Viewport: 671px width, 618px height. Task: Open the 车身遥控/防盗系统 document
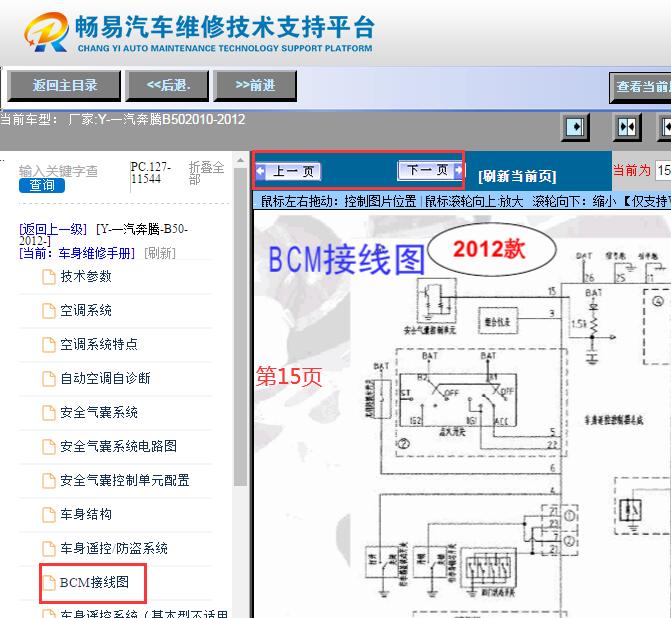pos(113,548)
